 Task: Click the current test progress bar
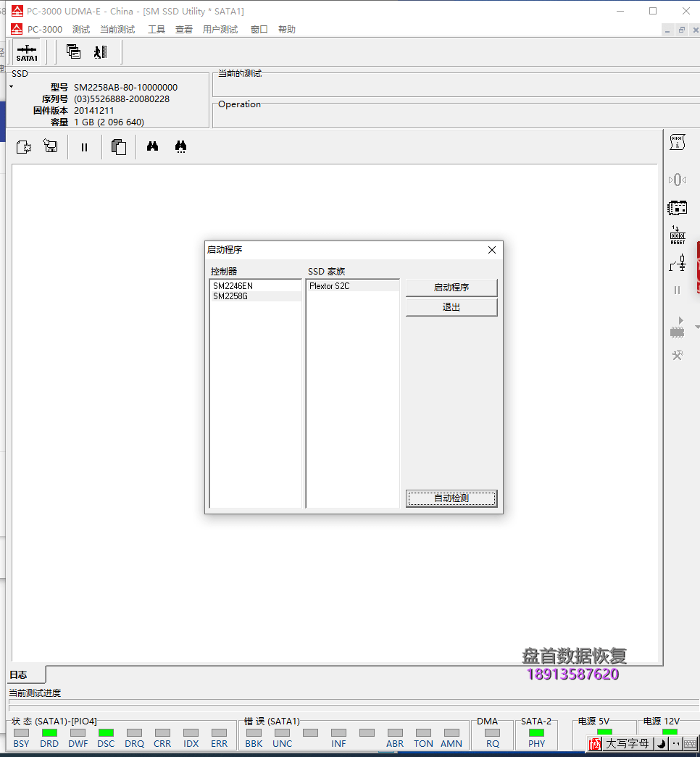pos(353,702)
